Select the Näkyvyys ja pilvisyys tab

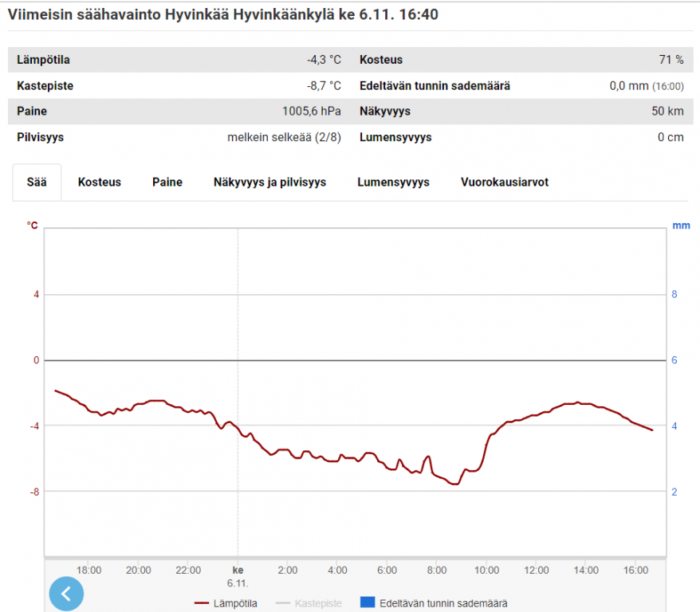pos(269,182)
